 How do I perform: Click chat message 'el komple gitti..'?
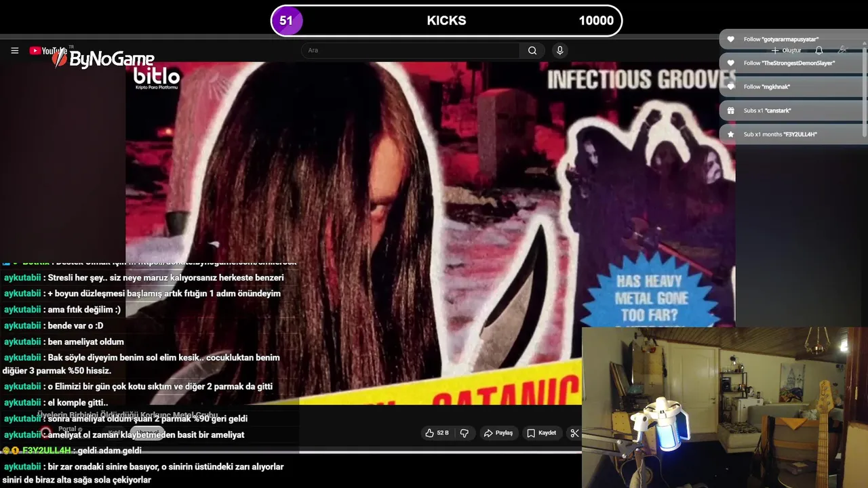pos(78,403)
